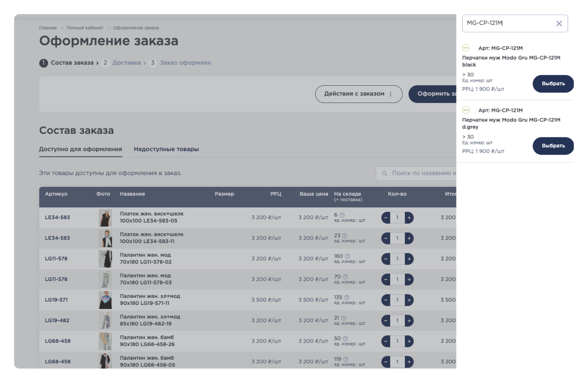Click the 'Доставка' step 2 link

126,63
